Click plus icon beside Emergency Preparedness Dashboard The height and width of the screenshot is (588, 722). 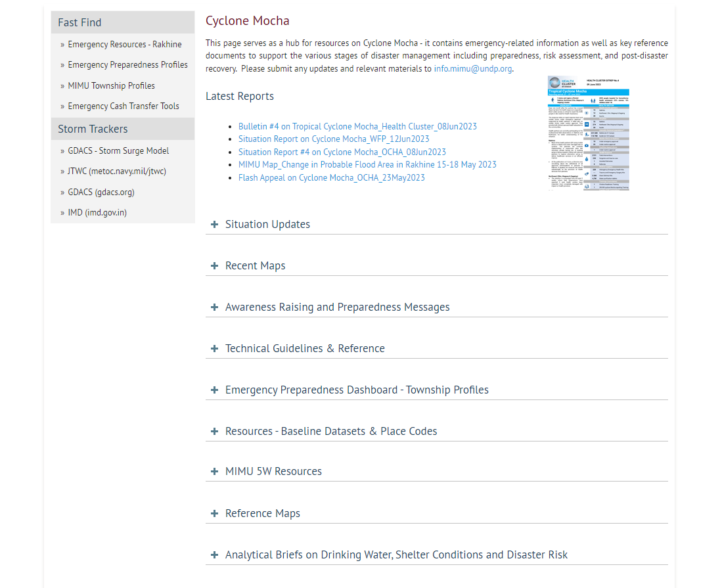point(214,390)
